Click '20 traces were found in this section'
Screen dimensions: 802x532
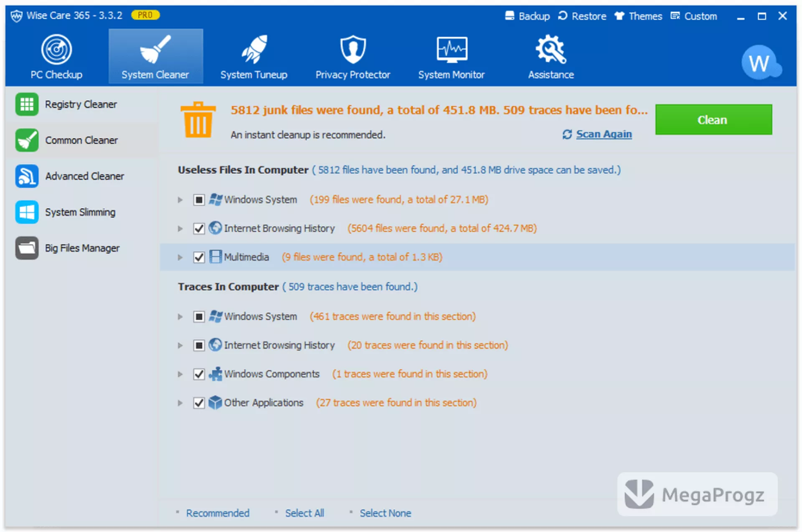pyautogui.click(x=428, y=345)
